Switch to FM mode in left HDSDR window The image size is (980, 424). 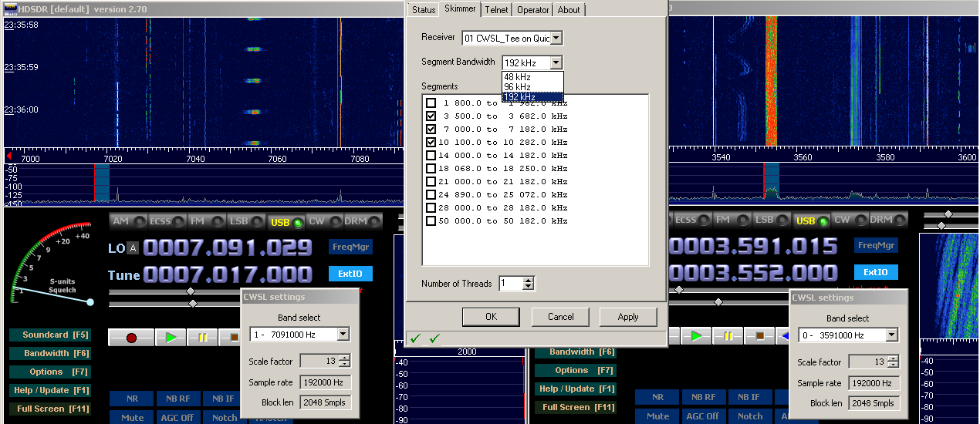208,221
